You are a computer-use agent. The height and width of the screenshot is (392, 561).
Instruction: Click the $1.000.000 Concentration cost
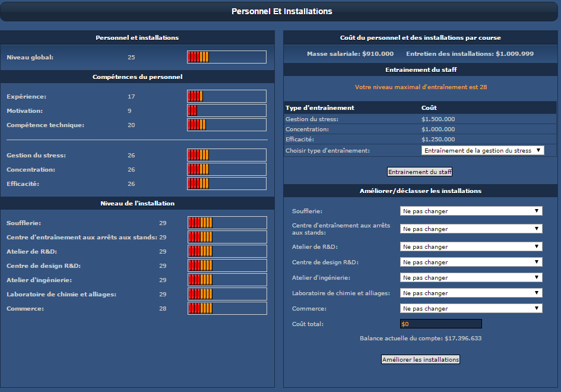(438, 129)
